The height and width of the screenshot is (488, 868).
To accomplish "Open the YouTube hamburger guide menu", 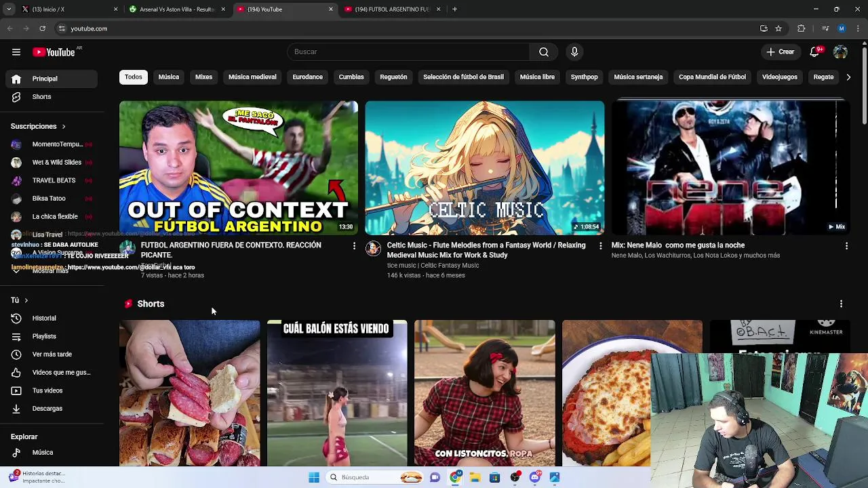I will 16,52.
